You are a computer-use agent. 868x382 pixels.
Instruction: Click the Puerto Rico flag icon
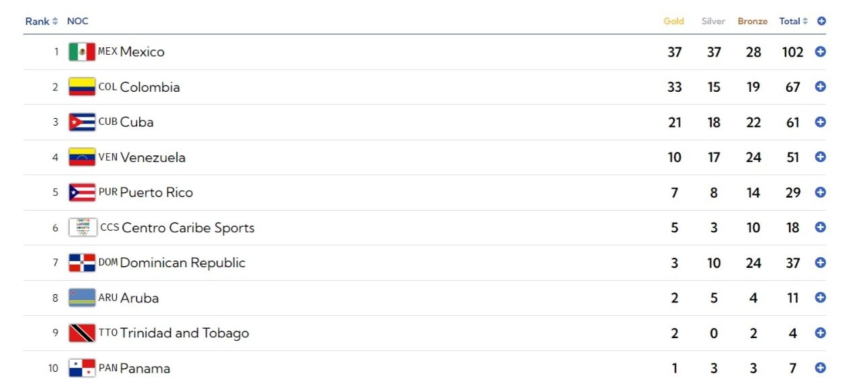tap(82, 192)
